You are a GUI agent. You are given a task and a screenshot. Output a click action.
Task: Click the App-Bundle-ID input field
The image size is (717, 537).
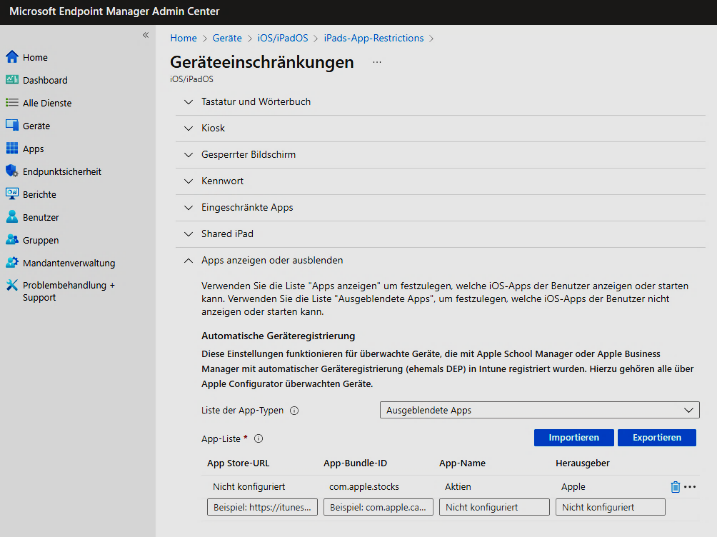(x=378, y=507)
